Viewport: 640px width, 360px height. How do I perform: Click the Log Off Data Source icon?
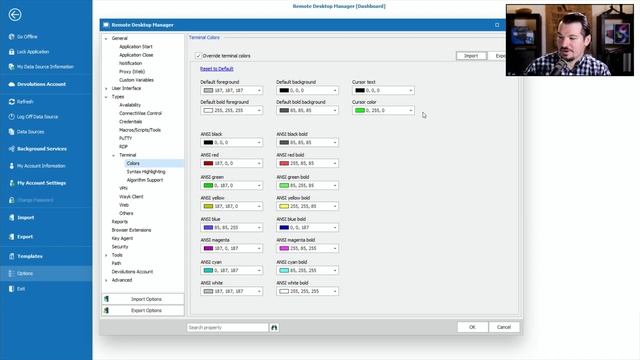tap(11, 117)
